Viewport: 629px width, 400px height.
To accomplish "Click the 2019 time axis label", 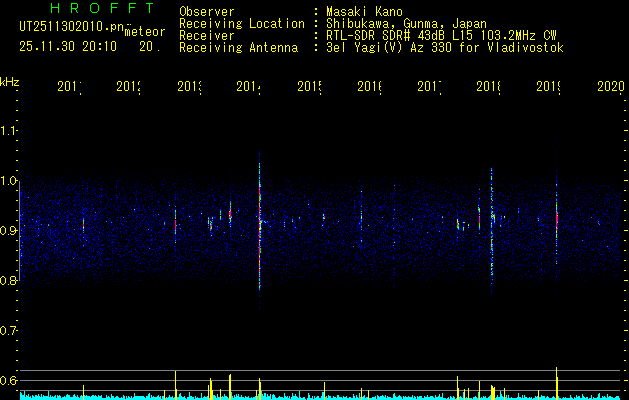I will coord(548,86).
